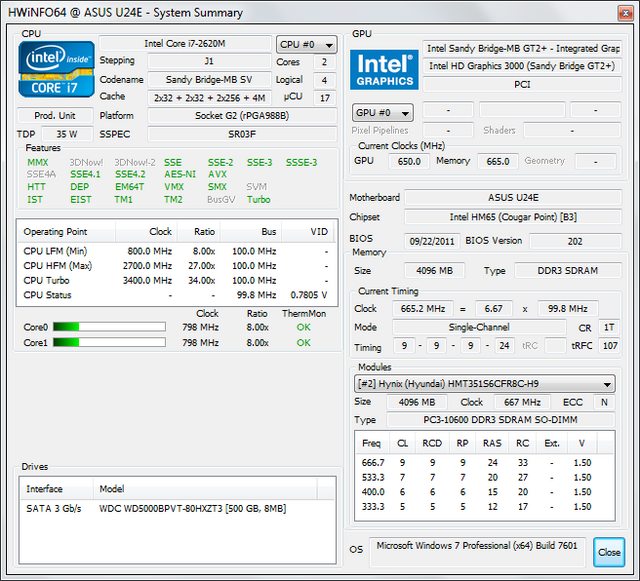Click Core1 usage bar

(x=109, y=342)
